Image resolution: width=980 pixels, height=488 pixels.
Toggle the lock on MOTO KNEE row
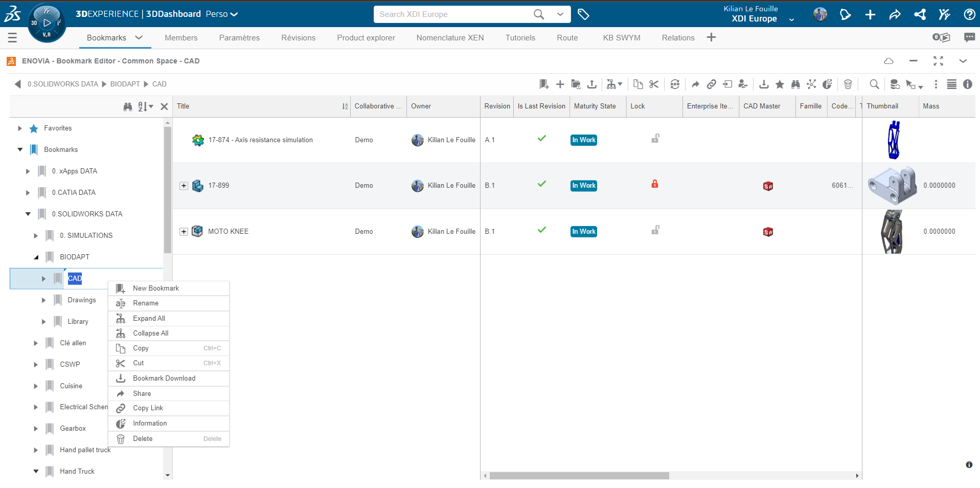coord(655,230)
